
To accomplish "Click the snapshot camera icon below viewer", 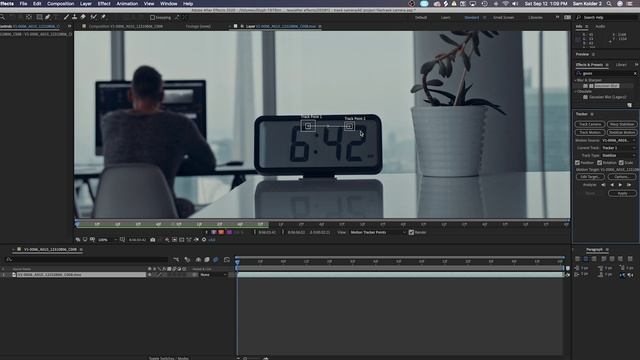I will [x=153, y=240].
